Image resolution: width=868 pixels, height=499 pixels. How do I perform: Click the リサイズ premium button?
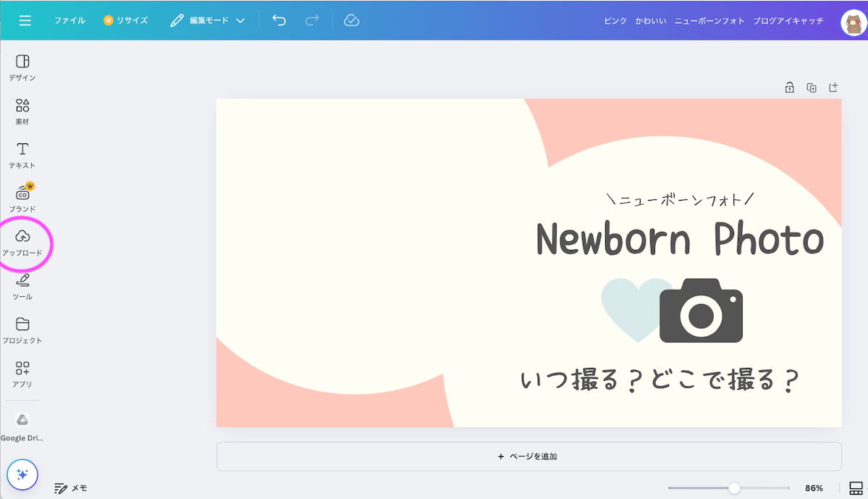click(126, 20)
